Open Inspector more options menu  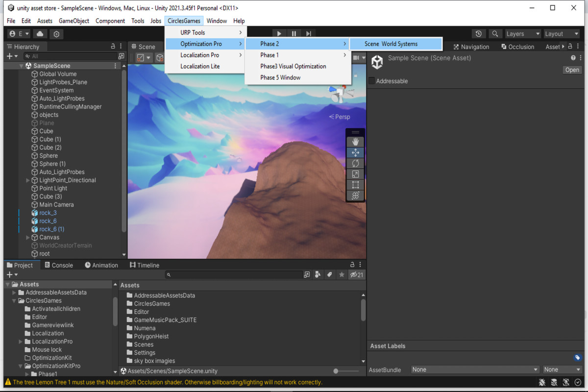581,58
